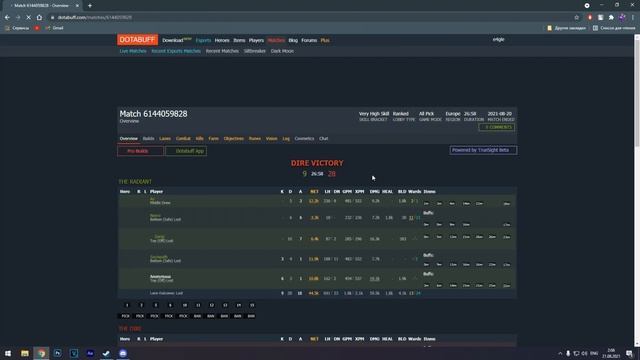Open Photoshop from the taskbar

(58, 353)
